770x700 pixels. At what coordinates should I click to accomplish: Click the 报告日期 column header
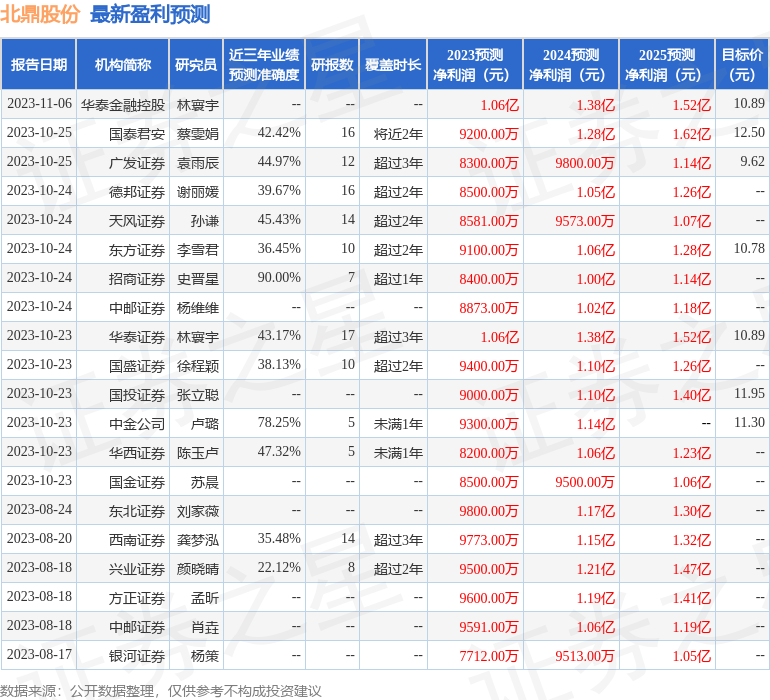tap(38, 64)
